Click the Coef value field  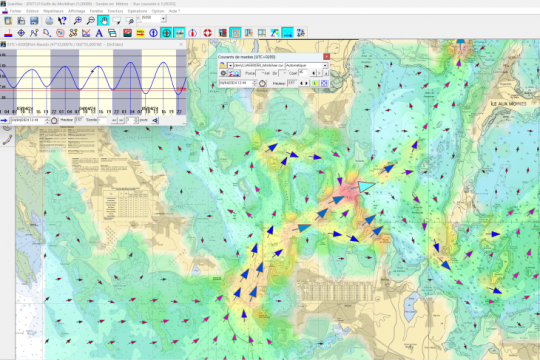[303, 73]
